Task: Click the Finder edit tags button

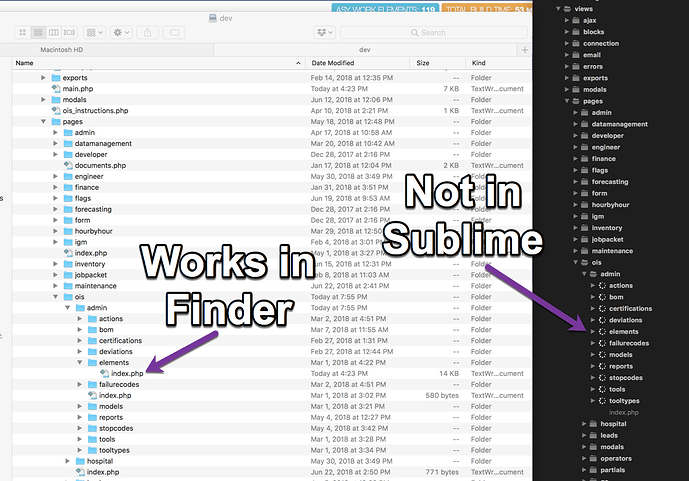Action: click(x=174, y=33)
